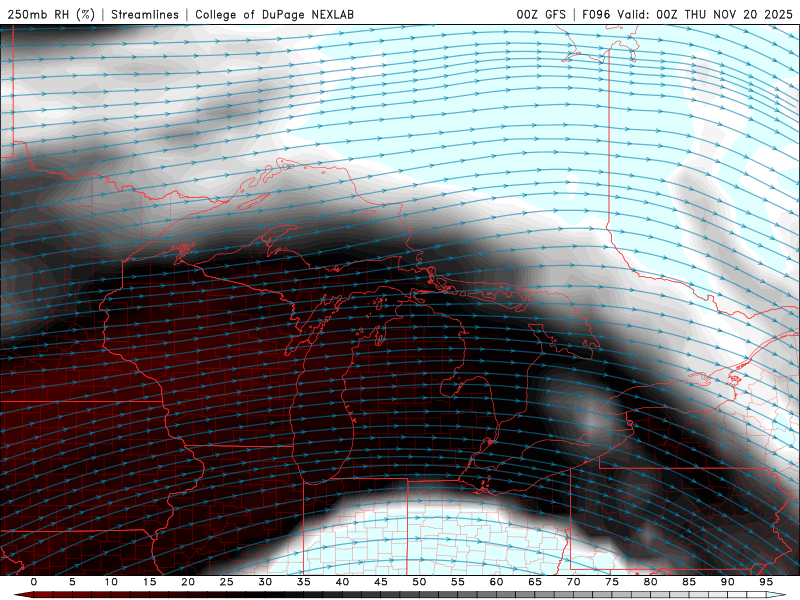Click the "65" color scale label
This screenshot has width=800, height=600.
coord(535,582)
